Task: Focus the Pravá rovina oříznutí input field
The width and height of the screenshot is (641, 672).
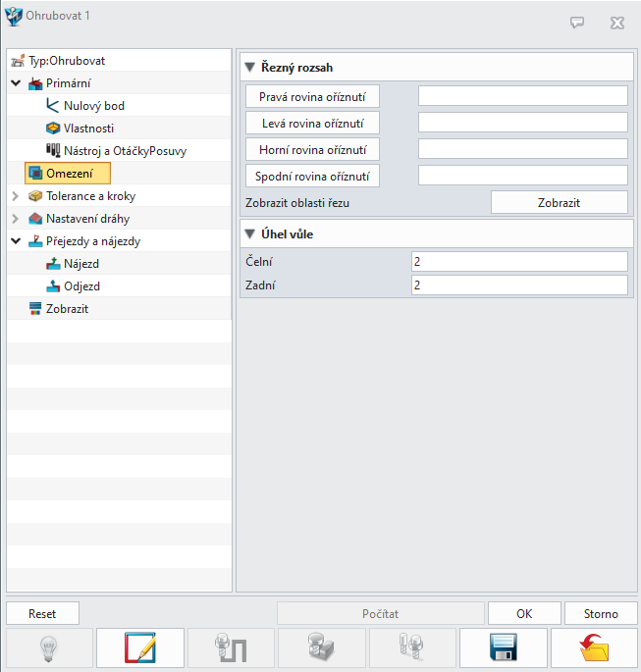Action: (523, 95)
